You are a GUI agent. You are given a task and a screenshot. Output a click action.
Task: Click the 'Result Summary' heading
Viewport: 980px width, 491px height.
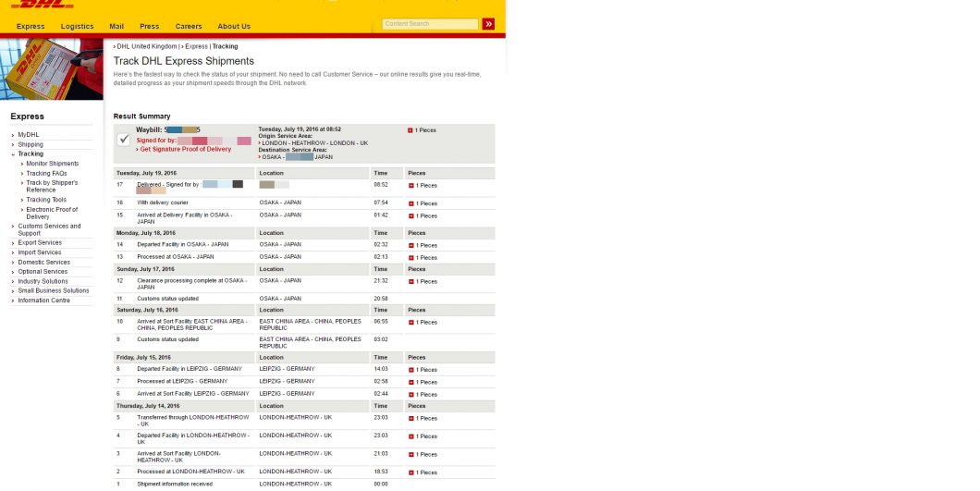pyautogui.click(x=141, y=117)
